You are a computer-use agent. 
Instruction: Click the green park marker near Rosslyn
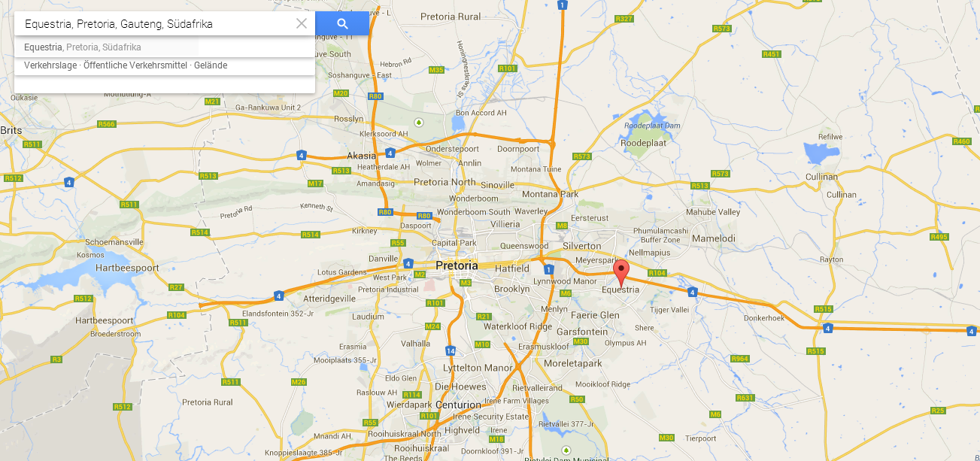pos(419,122)
